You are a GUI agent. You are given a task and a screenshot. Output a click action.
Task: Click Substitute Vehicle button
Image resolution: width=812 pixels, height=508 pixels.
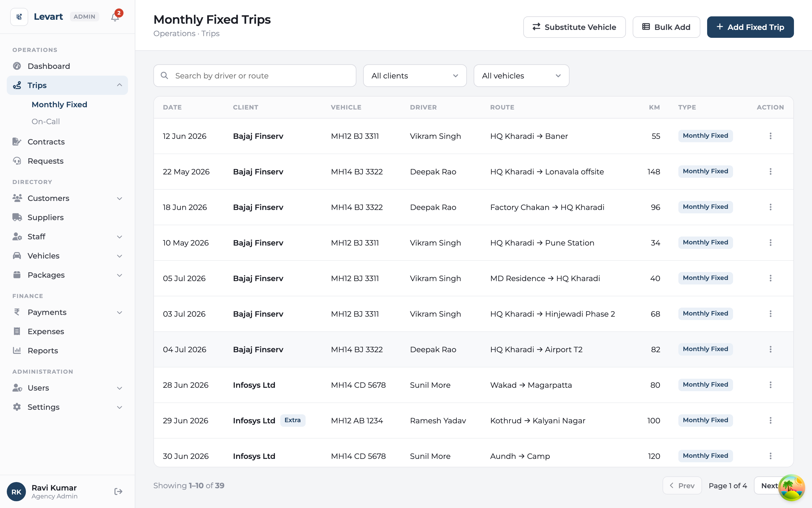tap(574, 27)
